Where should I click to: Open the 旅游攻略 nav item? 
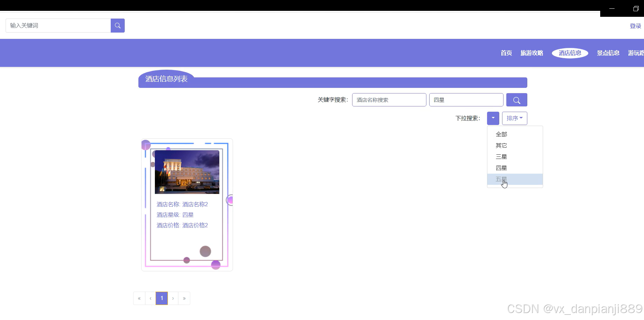click(x=532, y=53)
